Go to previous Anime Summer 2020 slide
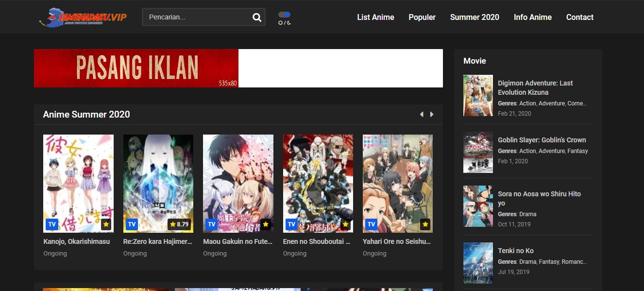Image resolution: width=644 pixels, height=291 pixels. 421,115
